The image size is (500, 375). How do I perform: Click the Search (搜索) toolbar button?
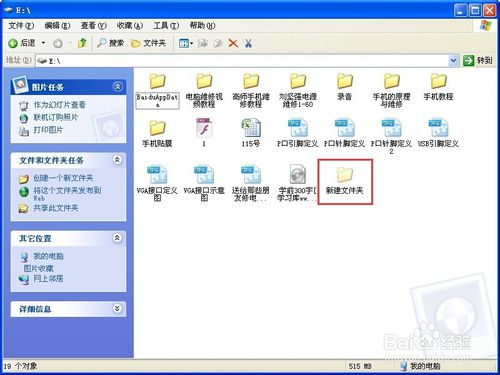(110, 43)
